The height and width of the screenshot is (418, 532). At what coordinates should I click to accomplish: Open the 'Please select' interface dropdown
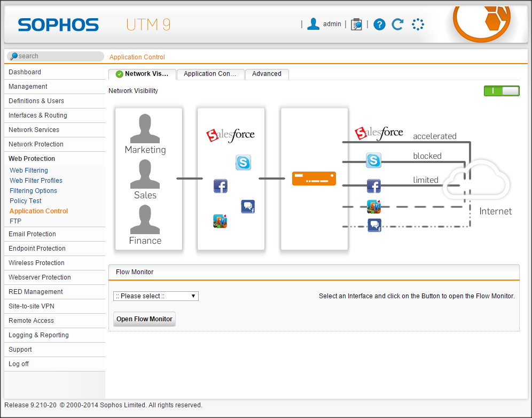pos(156,296)
